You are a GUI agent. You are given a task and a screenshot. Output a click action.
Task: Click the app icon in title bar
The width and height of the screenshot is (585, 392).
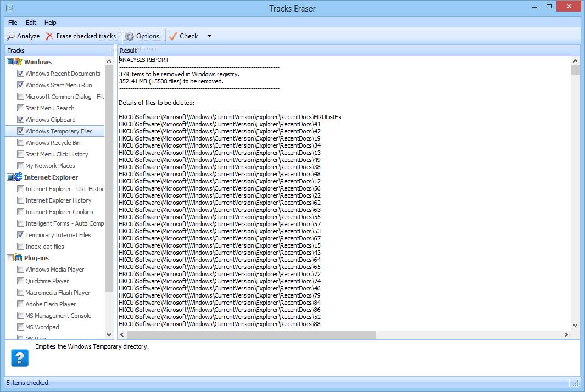click(10, 8)
